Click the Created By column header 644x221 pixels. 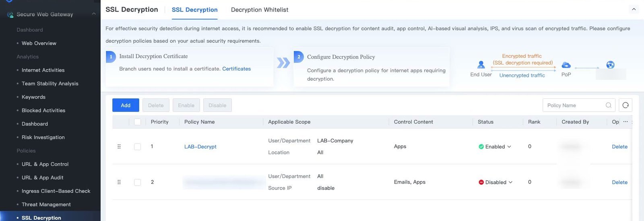(575, 122)
